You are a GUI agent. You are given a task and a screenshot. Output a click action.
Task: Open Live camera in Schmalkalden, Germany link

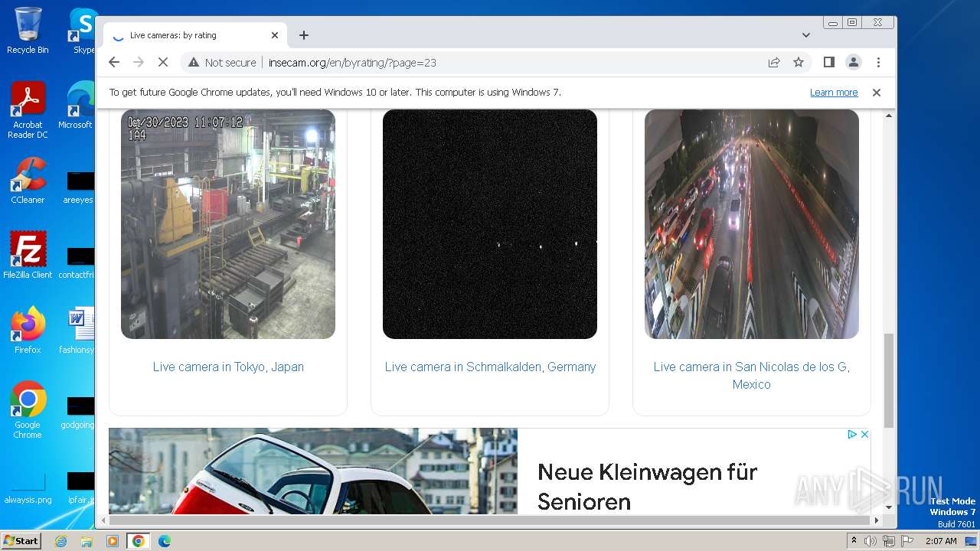tap(490, 367)
